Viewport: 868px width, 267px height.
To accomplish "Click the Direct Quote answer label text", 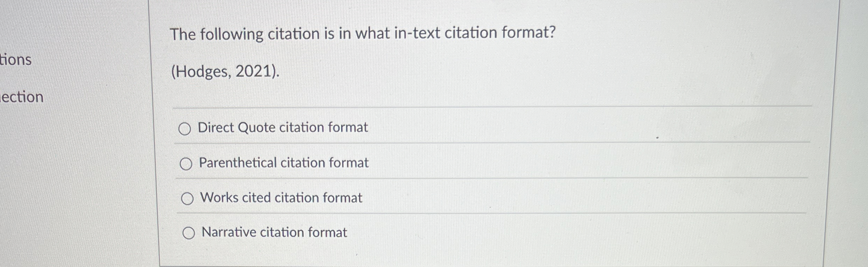I will tap(282, 127).
